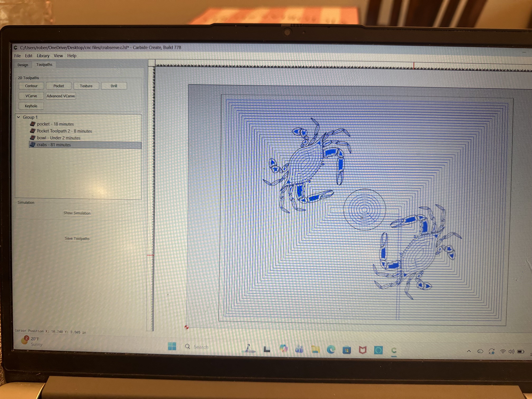
Task: Create a Contour toolpath
Action: [31, 86]
